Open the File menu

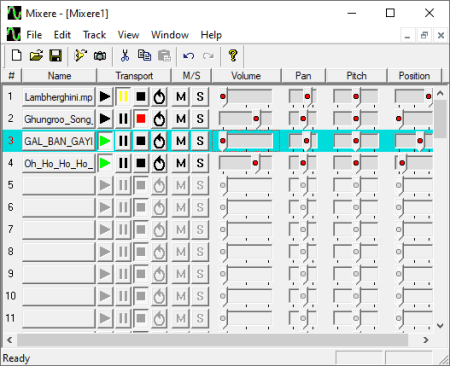pyautogui.click(x=34, y=35)
